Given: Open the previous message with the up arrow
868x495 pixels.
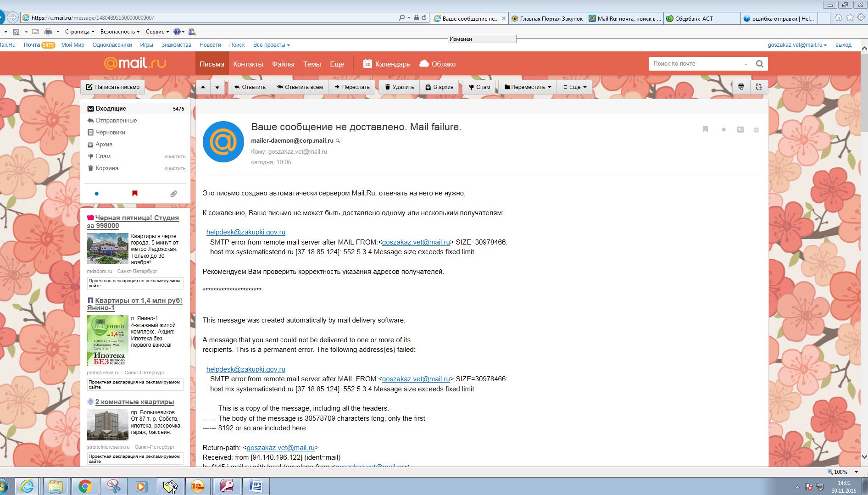Looking at the screenshot, I should [x=203, y=87].
